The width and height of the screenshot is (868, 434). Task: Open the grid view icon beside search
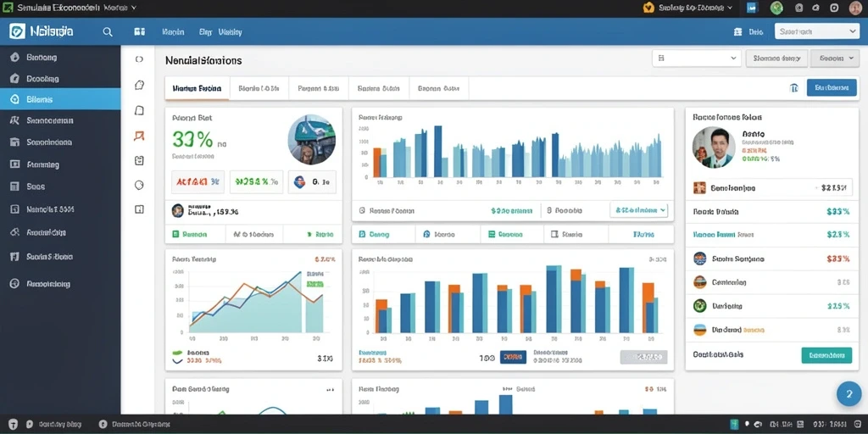pyautogui.click(x=140, y=32)
